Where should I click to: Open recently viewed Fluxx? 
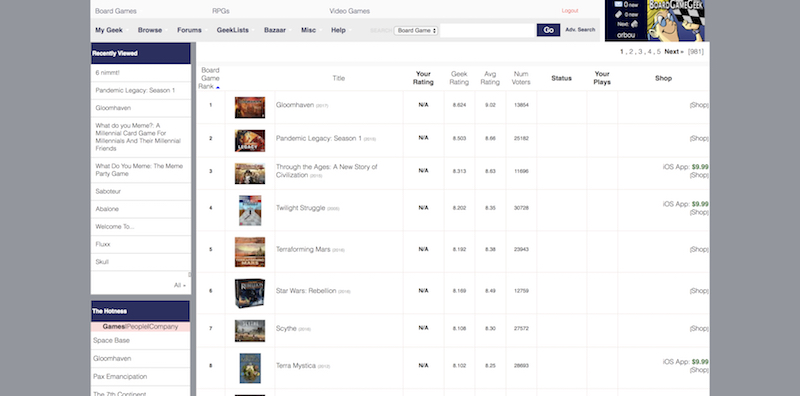pyautogui.click(x=103, y=244)
